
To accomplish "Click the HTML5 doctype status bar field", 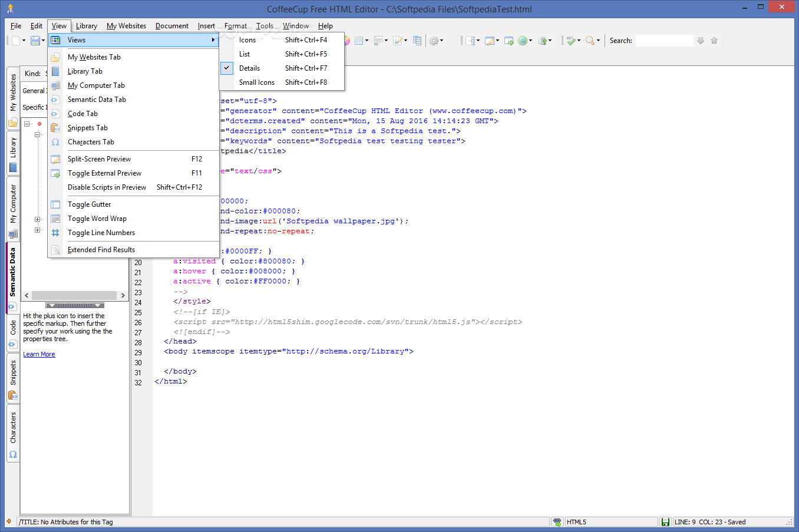I will (611, 522).
